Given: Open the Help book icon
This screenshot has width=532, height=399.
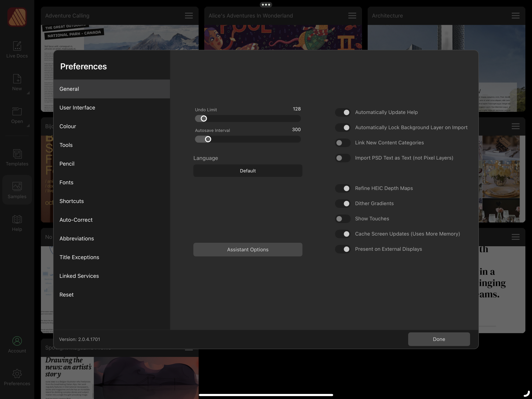Looking at the screenshot, I should coord(17,220).
